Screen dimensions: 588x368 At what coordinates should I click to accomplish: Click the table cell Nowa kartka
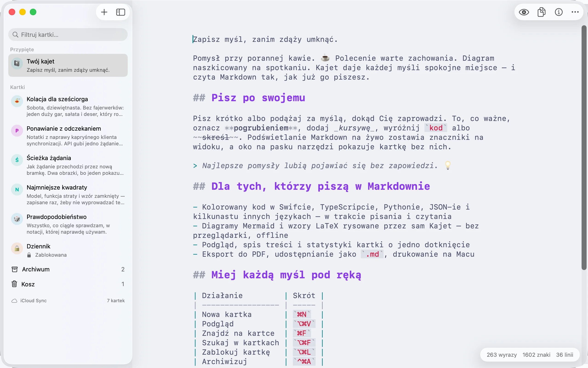[x=227, y=314]
